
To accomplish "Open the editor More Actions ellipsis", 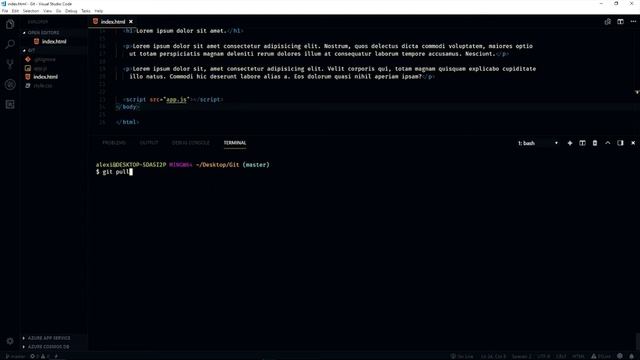I will pos(633,22).
